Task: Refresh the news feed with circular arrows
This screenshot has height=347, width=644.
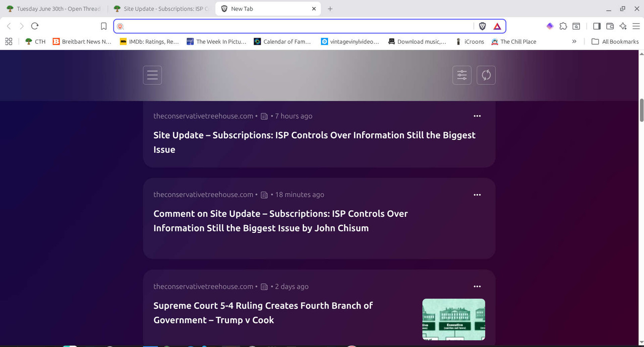Action: (x=486, y=75)
